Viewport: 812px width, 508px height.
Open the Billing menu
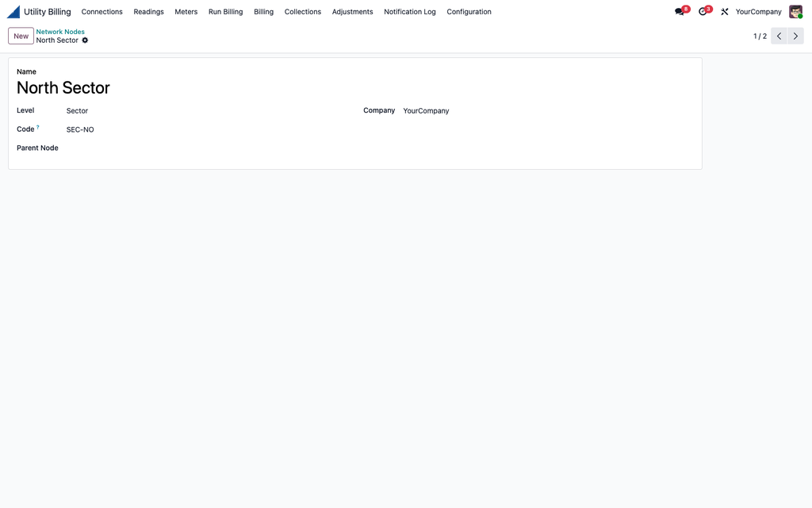(263, 11)
